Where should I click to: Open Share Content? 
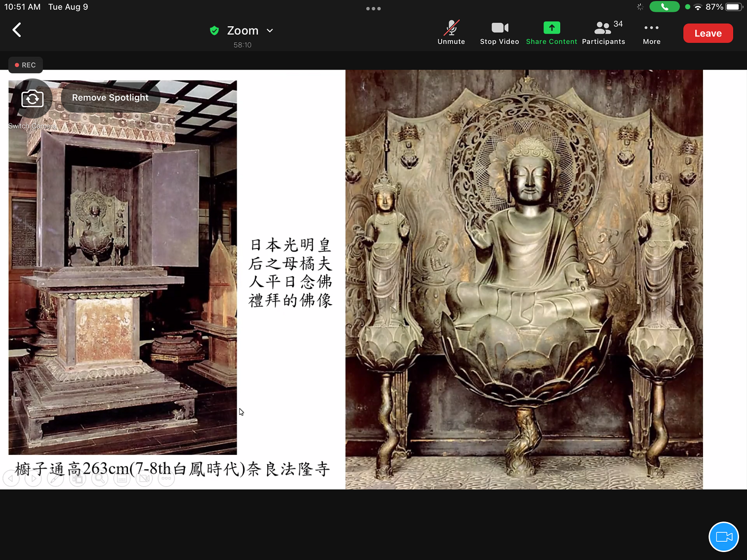coord(551,33)
